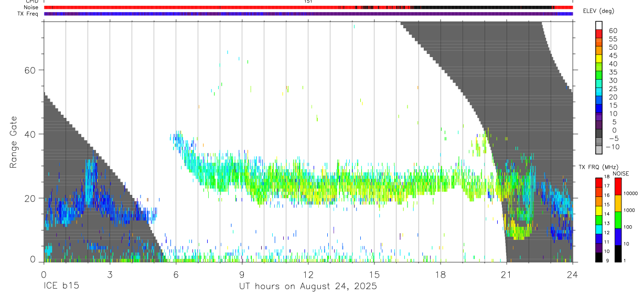Click the 'NOISE' legend title
644x297 pixels.
pyautogui.click(x=621, y=173)
